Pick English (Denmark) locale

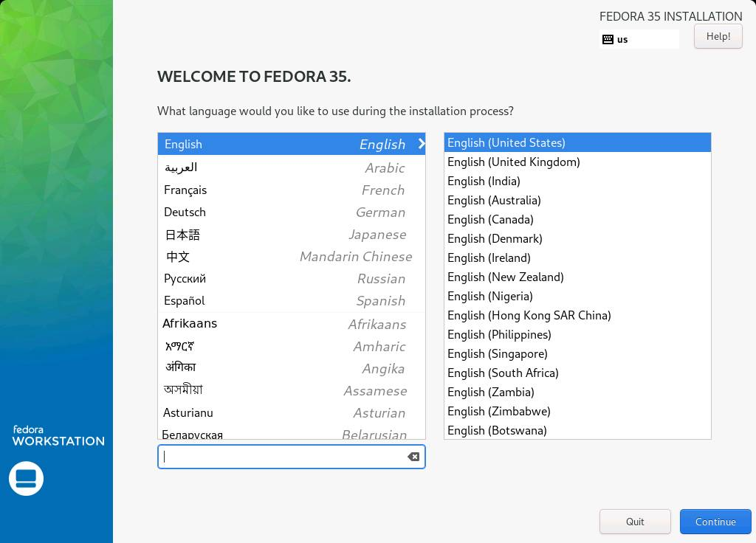pyautogui.click(x=577, y=238)
